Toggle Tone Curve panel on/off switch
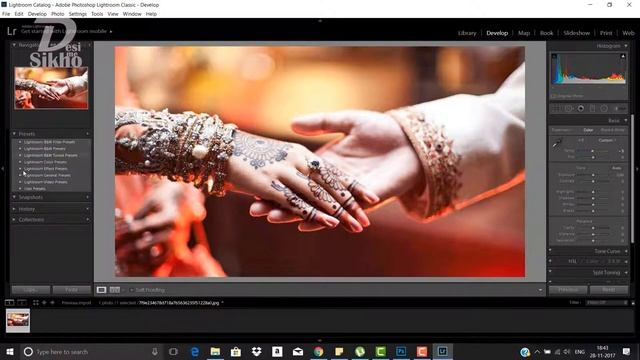Image resolution: width=640 pixels, height=360 pixels. pos(550,251)
